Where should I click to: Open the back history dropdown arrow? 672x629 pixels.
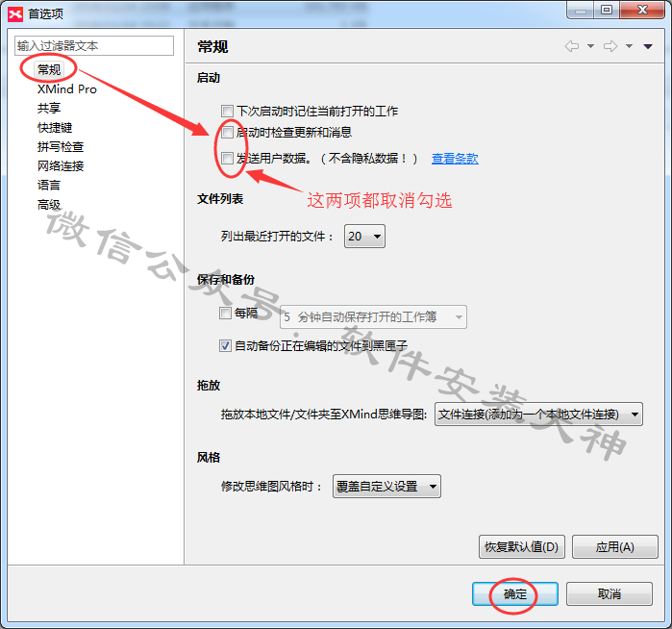coord(590,46)
